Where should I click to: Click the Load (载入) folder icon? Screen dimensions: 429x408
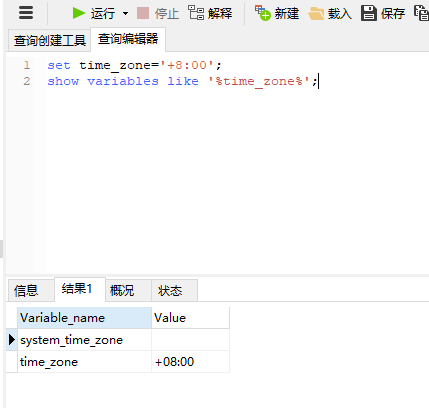click(316, 14)
